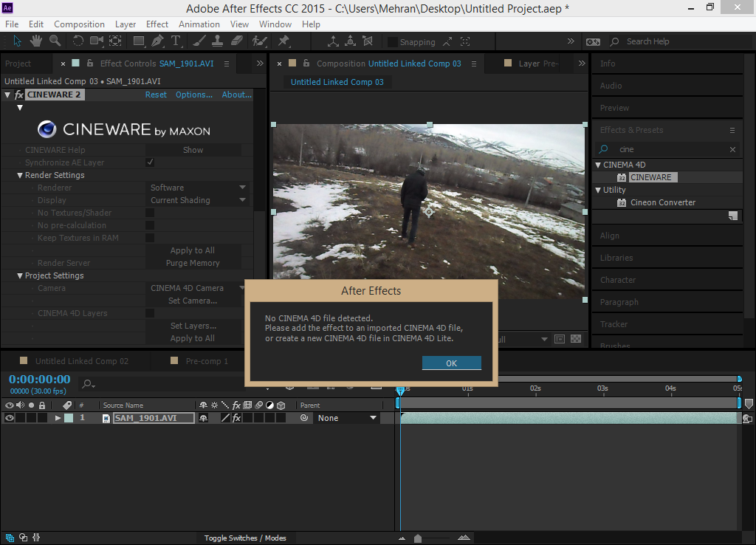The width and height of the screenshot is (756, 545).
Task: Click the parent pick whip for SAM_1901.AVI
Action: point(303,418)
